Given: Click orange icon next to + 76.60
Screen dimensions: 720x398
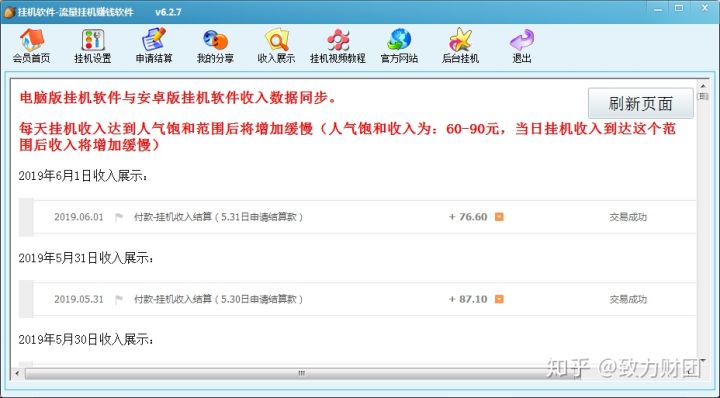Looking at the screenshot, I should pyautogui.click(x=499, y=217).
